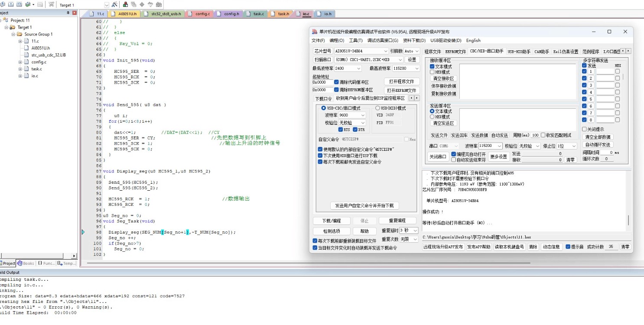Screen dimensions: 644x325
Task: Switch to the stc32_stc8_usb.h editor tab
Action: 163,14
